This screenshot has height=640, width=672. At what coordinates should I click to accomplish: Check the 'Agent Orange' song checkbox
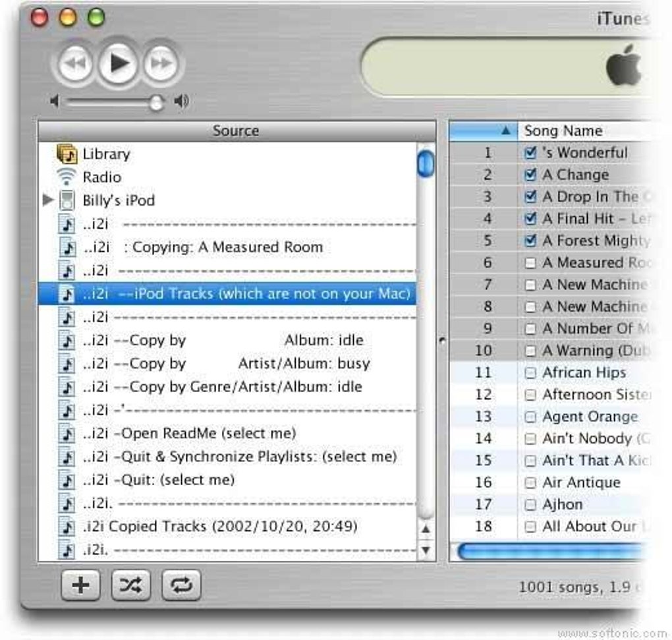pos(530,417)
